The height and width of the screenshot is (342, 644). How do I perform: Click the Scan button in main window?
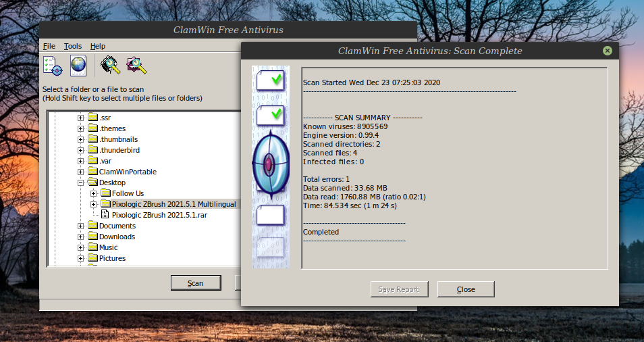196,283
